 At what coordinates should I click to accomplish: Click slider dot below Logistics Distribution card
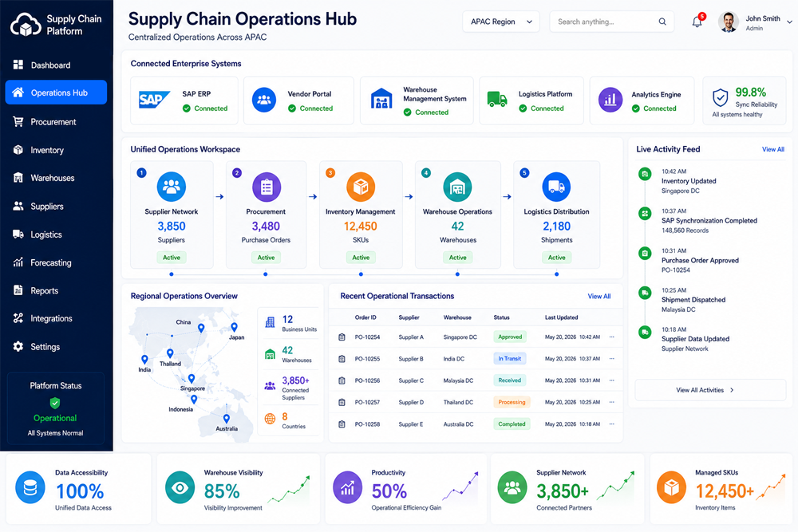click(x=557, y=274)
